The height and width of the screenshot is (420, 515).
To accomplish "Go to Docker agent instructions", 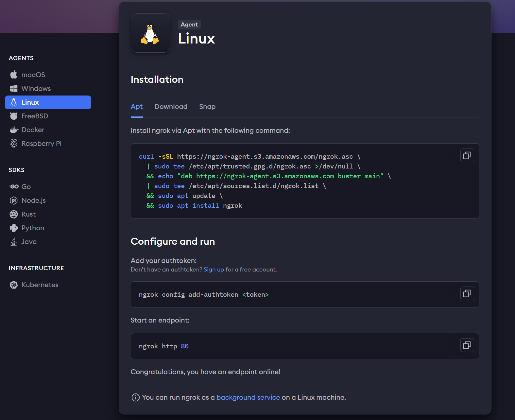I will coord(48,130).
